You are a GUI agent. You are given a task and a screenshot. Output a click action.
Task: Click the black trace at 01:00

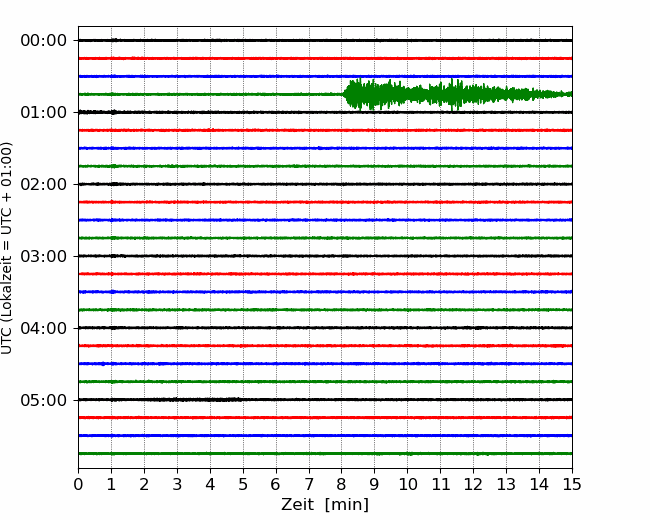click(325, 112)
